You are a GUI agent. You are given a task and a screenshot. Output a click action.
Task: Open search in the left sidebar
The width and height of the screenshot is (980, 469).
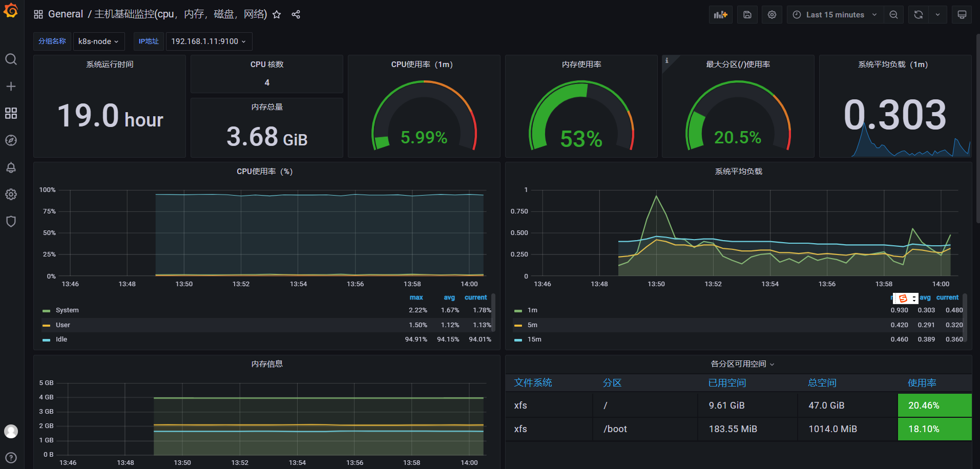coord(11,59)
